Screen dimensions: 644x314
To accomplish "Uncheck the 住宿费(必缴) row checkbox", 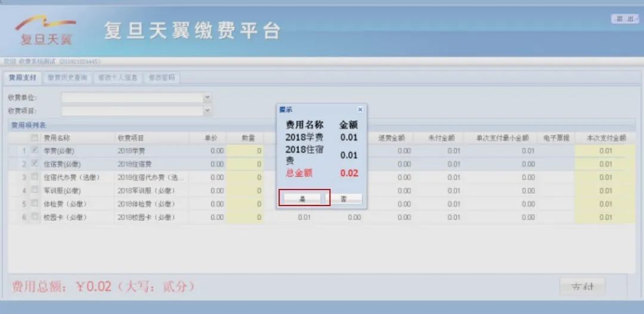I will click(34, 164).
